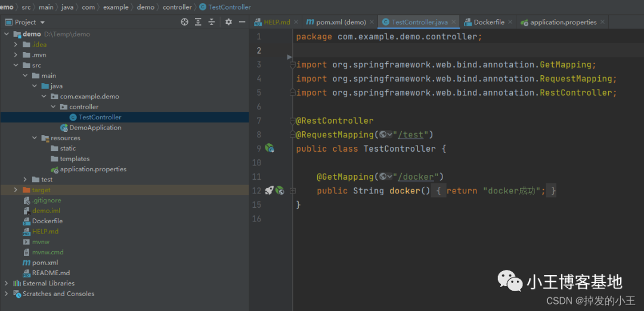The width and height of the screenshot is (644, 311).
Task: Click the rocket run gutter icon on line 12
Action: click(269, 190)
